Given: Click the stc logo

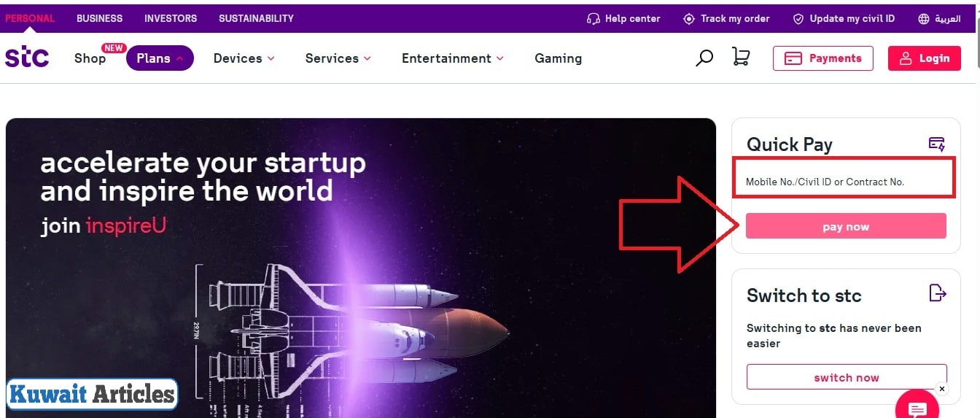Looking at the screenshot, I should click(x=27, y=58).
